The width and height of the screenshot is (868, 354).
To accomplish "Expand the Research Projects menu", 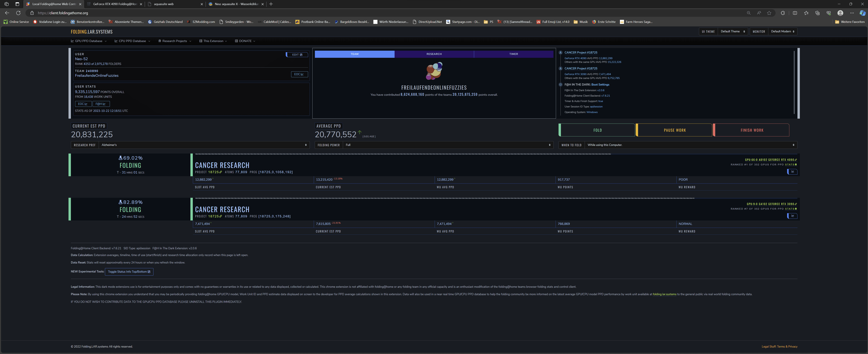I will click(174, 41).
